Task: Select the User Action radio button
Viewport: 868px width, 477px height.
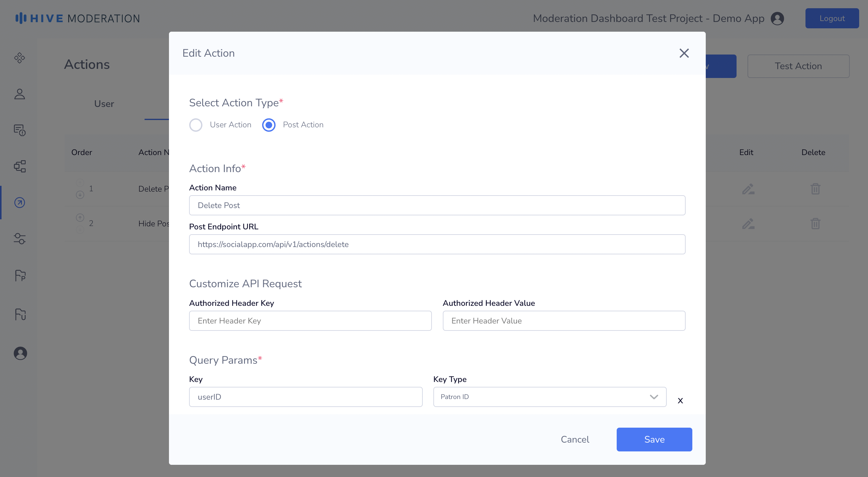Action: click(196, 125)
